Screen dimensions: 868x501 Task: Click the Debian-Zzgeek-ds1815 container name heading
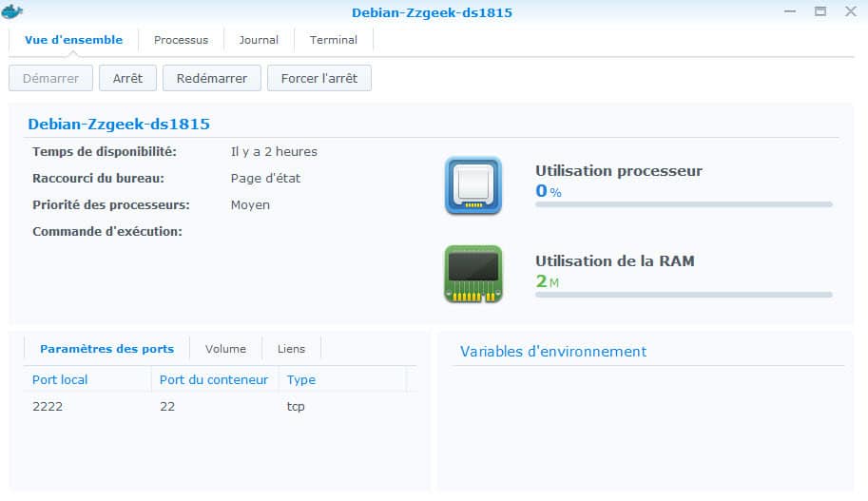click(x=119, y=124)
